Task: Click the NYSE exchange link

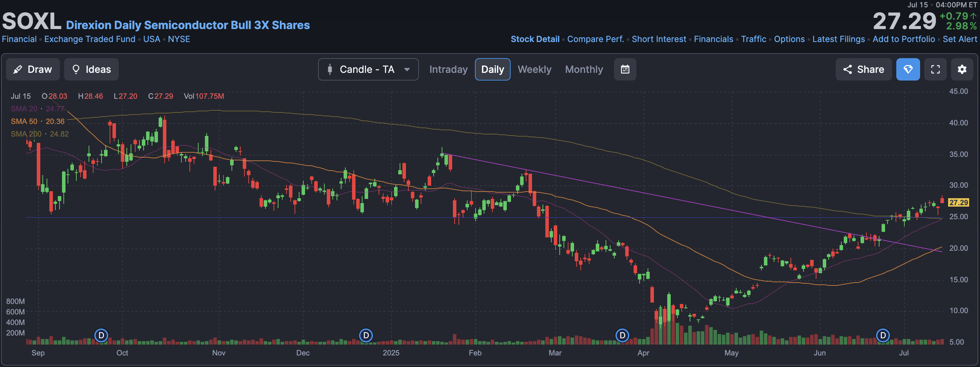Action: click(x=179, y=39)
